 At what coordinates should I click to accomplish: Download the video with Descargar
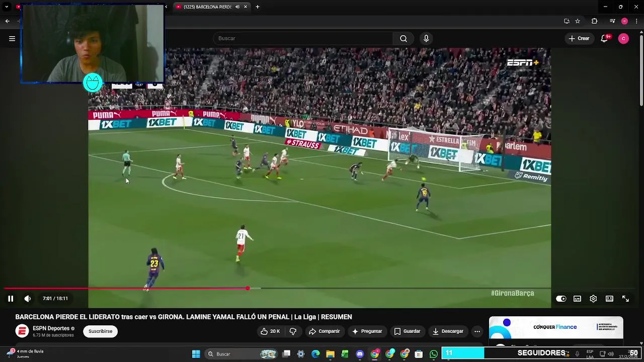448,331
